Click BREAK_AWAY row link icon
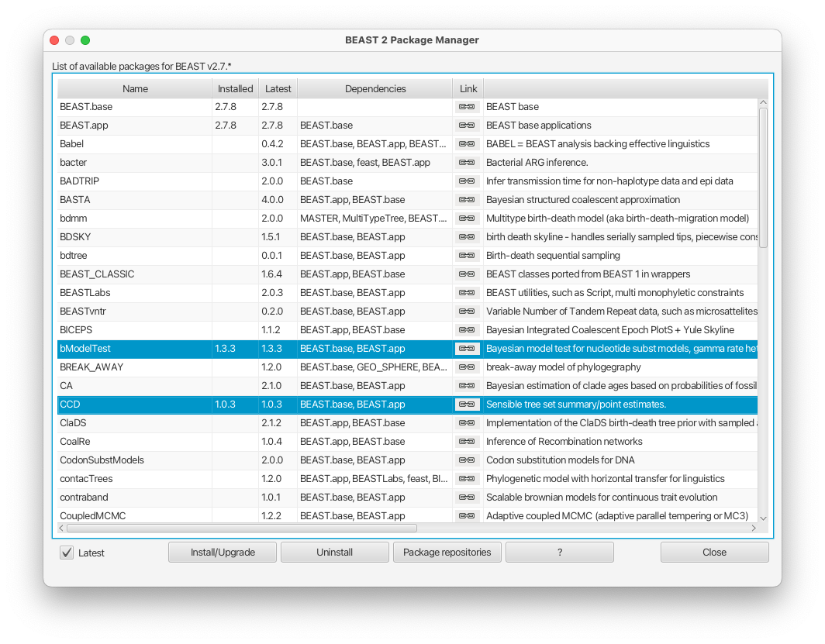Screen dimensions: 825x644 pyautogui.click(x=467, y=367)
